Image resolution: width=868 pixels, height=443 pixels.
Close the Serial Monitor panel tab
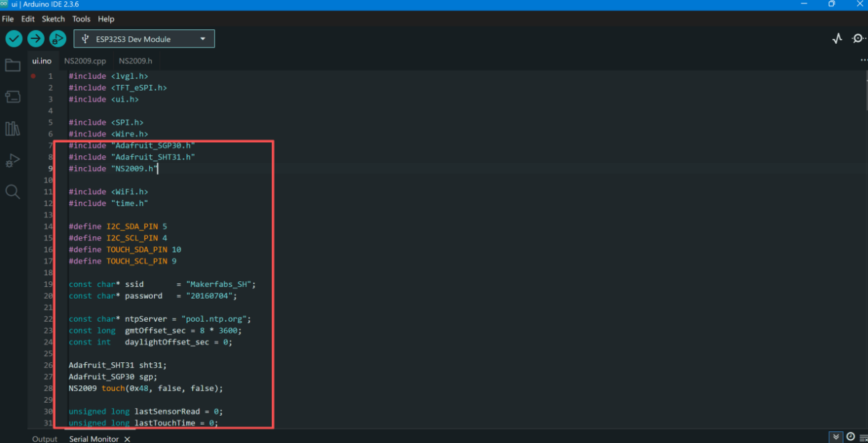pos(127,440)
